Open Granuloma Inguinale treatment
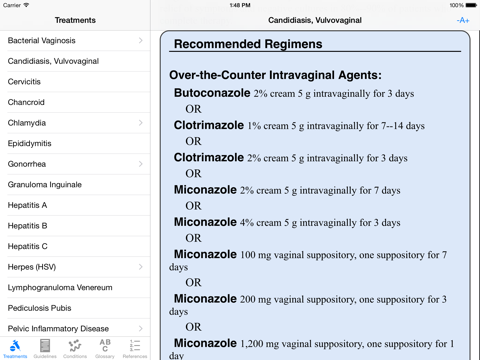 tap(75, 185)
